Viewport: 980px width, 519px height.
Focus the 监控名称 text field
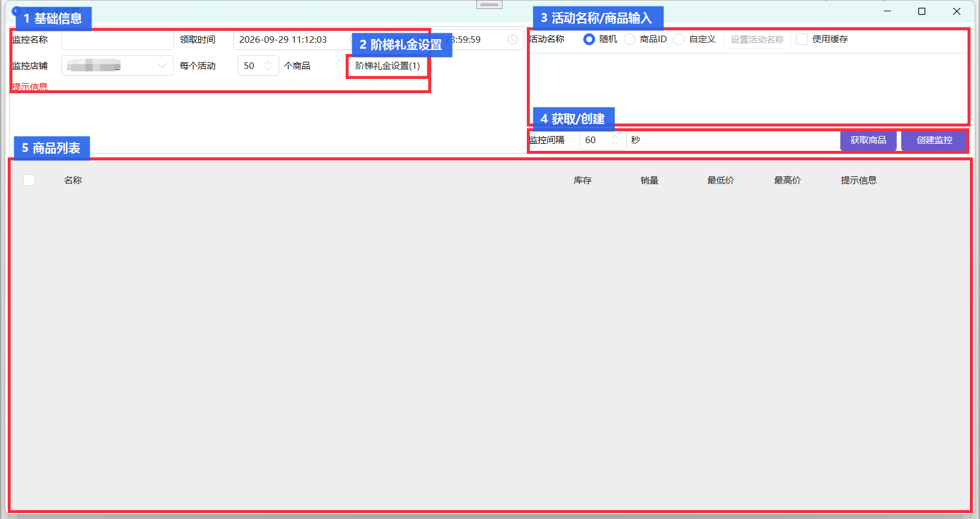pos(118,40)
